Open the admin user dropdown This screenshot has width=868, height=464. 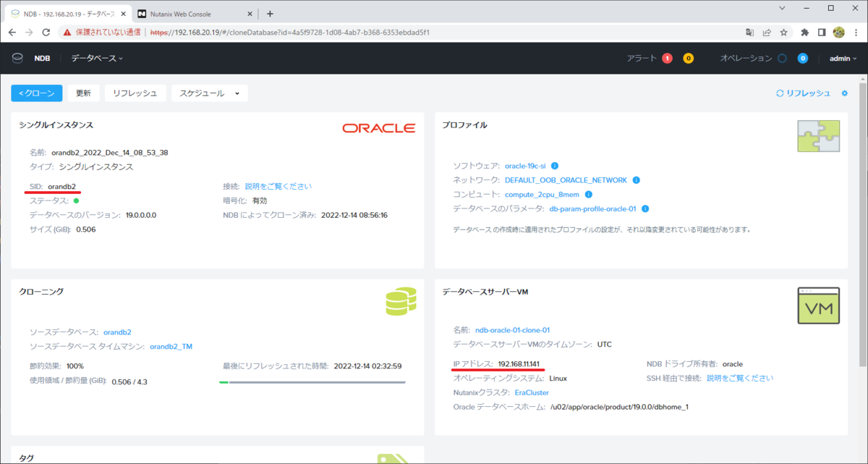point(843,59)
